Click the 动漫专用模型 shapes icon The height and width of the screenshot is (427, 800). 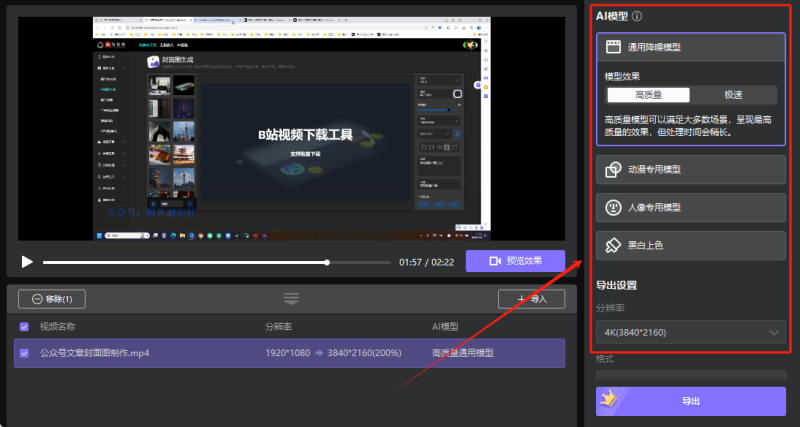(x=613, y=169)
